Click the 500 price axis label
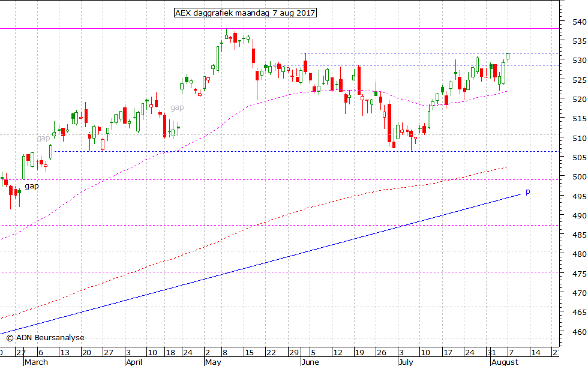This screenshot has width=588, height=366. (580, 176)
